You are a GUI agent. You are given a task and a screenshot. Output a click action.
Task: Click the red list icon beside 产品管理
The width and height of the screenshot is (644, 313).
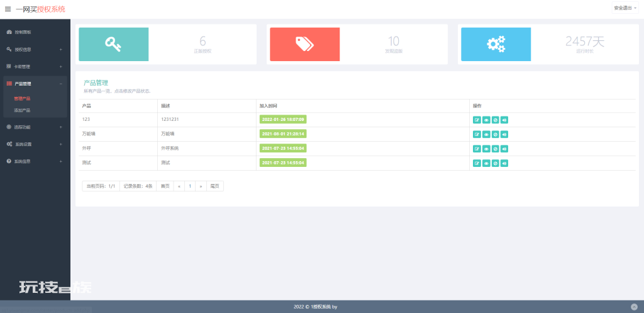point(9,84)
